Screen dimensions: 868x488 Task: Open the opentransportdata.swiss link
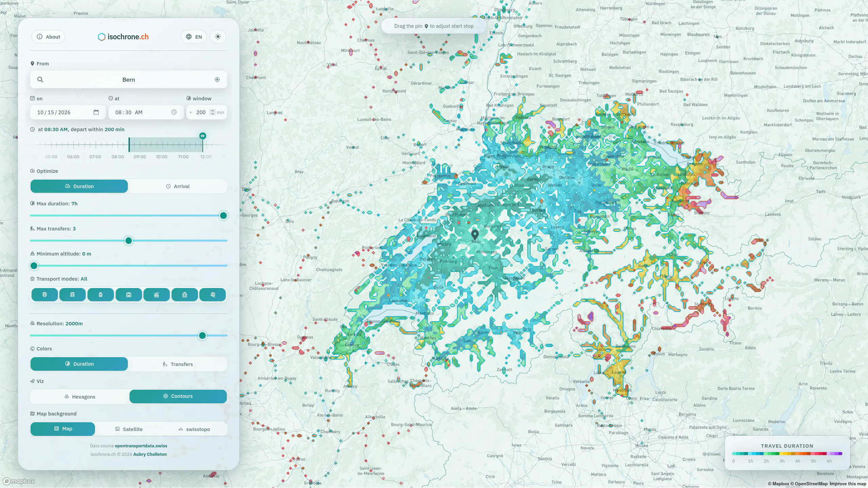pos(141,446)
